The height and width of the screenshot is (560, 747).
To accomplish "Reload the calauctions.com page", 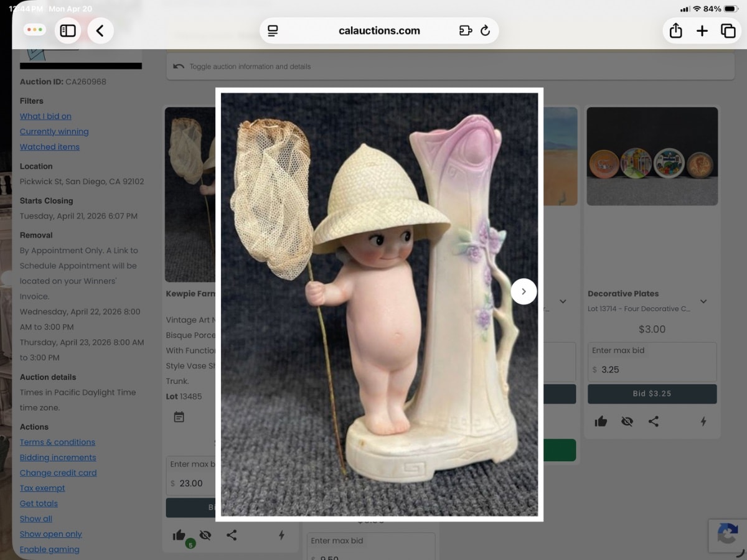I will (x=486, y=30).
